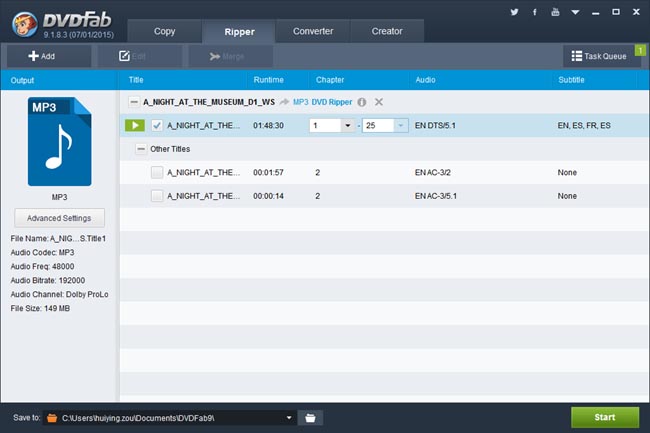The image size is (650, 433).
Task: Open the Twitter link icon
Action: (514, 12)
